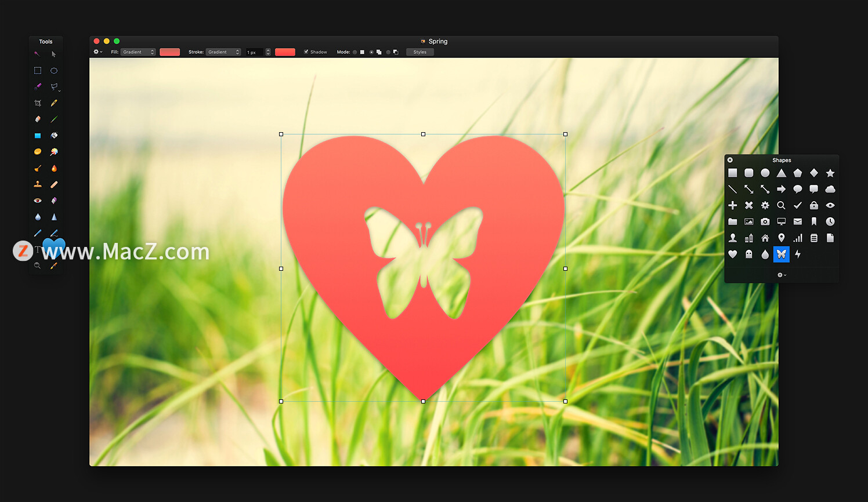Viewport: 868px width, 502px height.
Task: Pick the clock shape in Shapes palette
Action: click(x=830, y=221)
